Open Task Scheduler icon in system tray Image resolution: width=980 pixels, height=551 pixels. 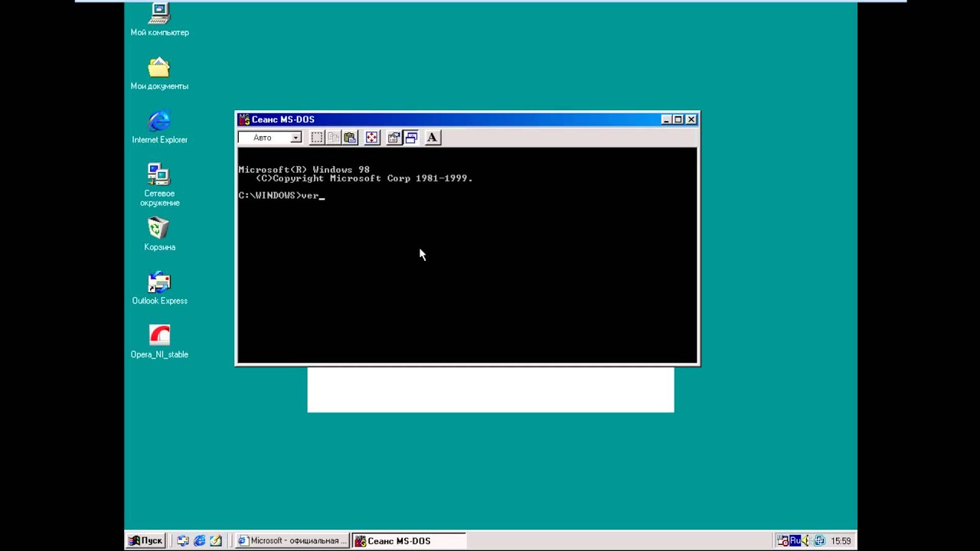782,541
